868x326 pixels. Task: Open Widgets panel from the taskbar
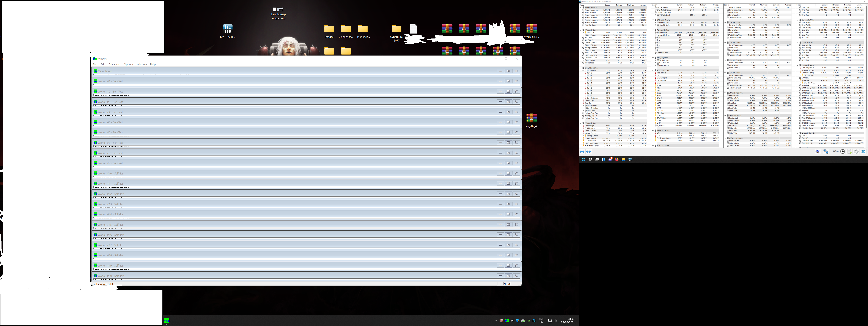point(604,160)
